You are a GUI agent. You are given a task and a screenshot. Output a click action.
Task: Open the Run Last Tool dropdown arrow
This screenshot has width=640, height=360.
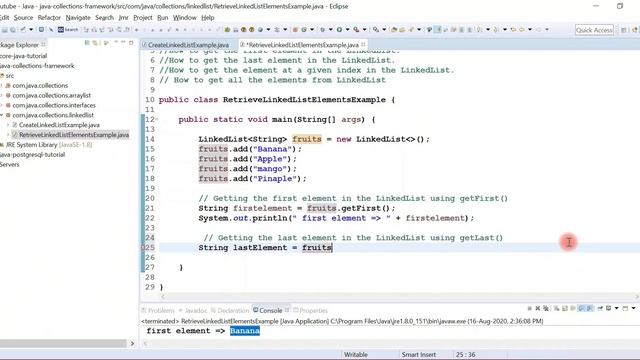coord(364,30)
